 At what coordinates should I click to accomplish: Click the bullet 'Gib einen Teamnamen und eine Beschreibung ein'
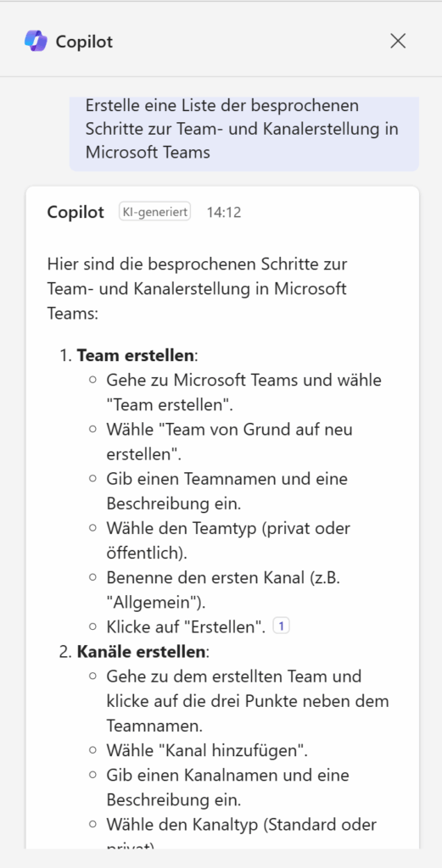click(227, 491)
